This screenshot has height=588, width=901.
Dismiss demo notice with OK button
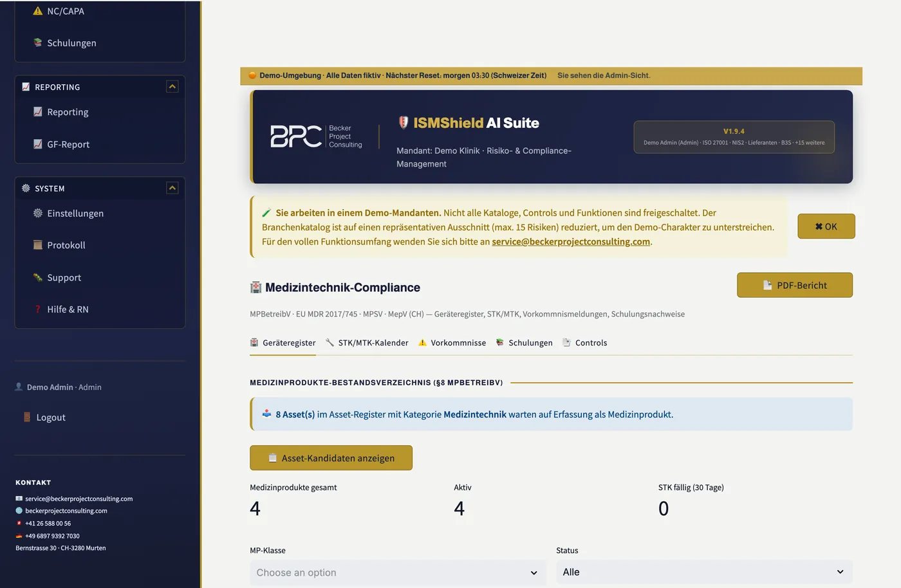coord(826,226)
